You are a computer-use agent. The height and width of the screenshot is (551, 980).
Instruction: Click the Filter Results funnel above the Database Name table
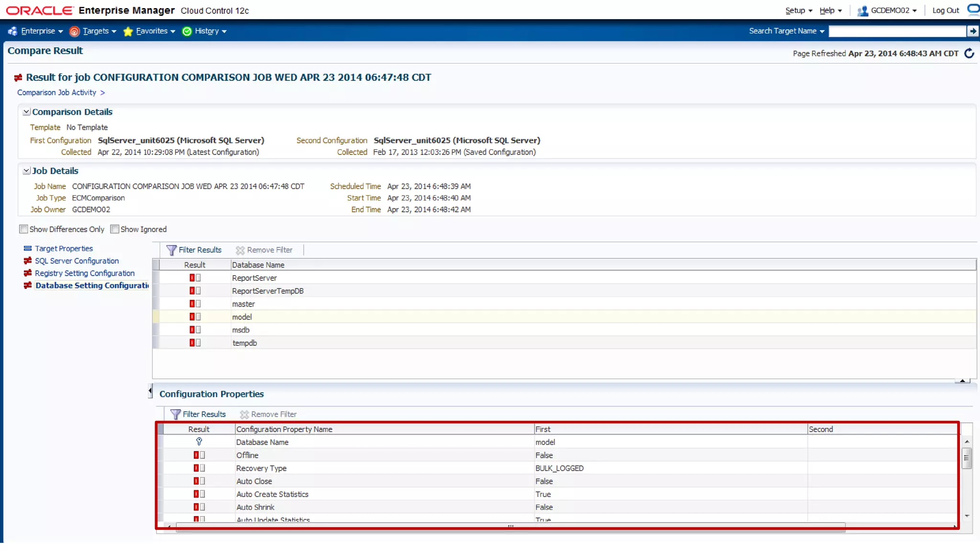(171, 250)
